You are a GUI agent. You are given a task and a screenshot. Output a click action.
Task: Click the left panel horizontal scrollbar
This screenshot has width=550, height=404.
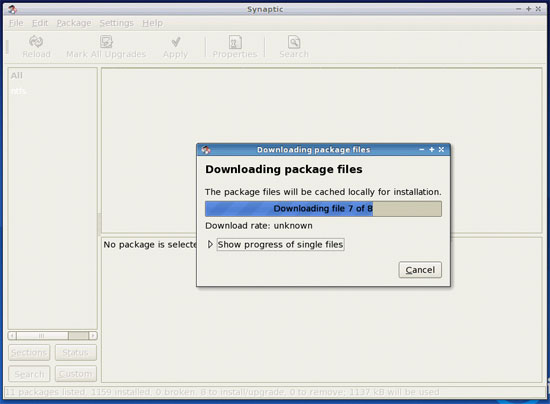(x=53, y=336)
